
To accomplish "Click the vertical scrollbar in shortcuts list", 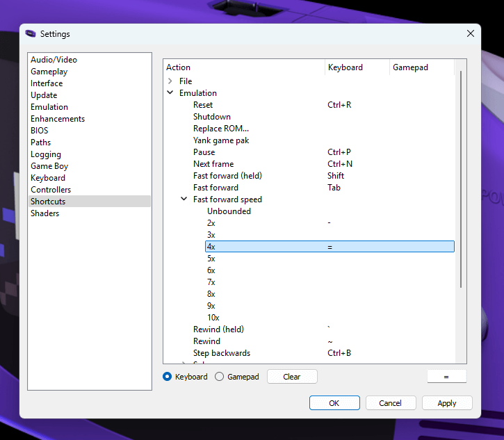I will click(460, 181).
